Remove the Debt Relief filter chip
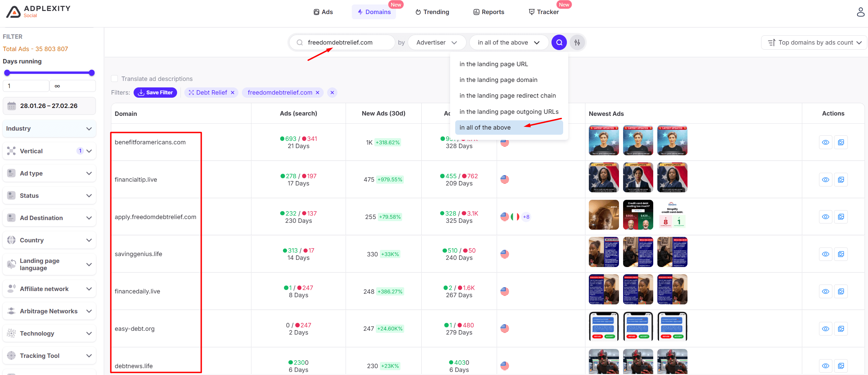Image resolution: width=868 pixels, height=375 pixels. pyautogui.click(x=233, y=93)
